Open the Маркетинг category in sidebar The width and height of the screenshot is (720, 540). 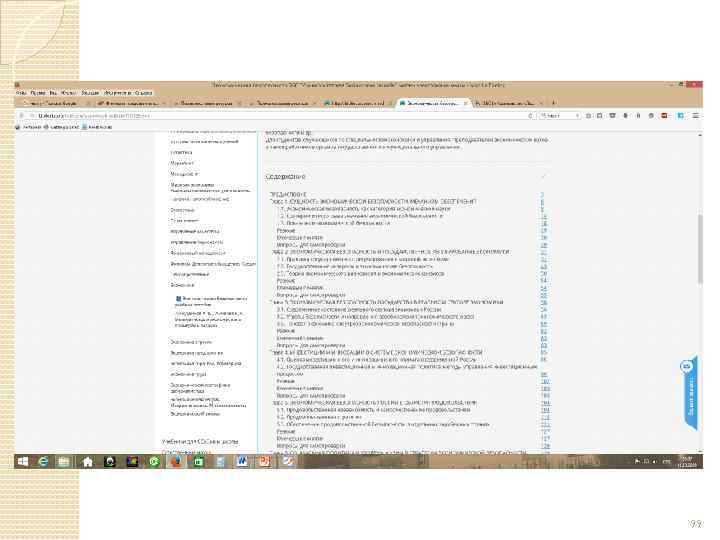pos(182,163)
